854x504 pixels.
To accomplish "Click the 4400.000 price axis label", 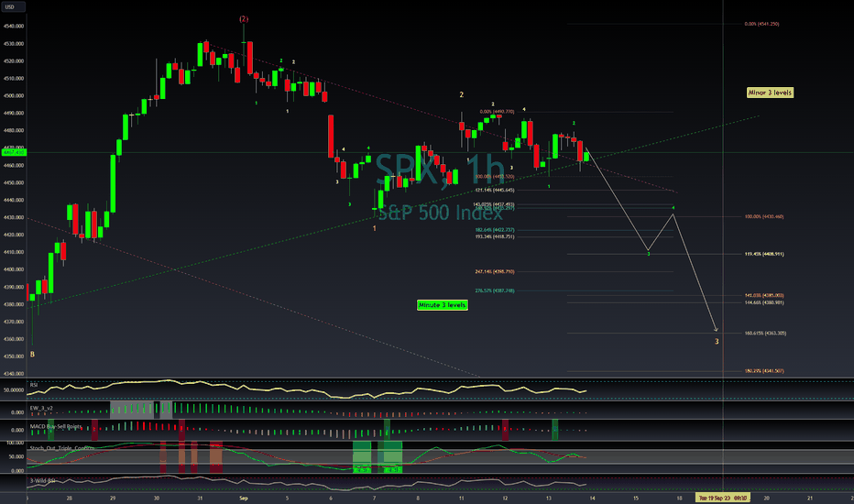I will pos(13,269).
